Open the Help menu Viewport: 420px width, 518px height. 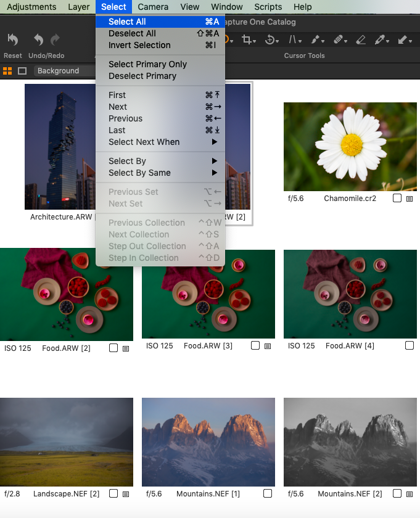pos(302,7)
